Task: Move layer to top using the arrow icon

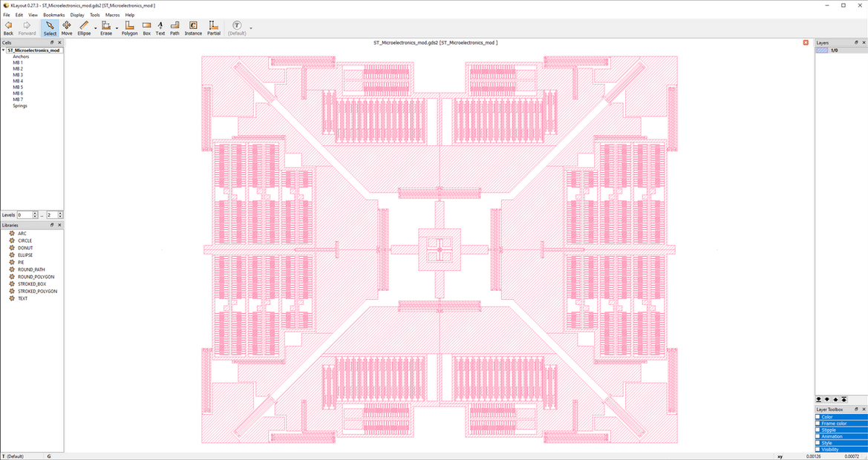Action: click(843, 399)
